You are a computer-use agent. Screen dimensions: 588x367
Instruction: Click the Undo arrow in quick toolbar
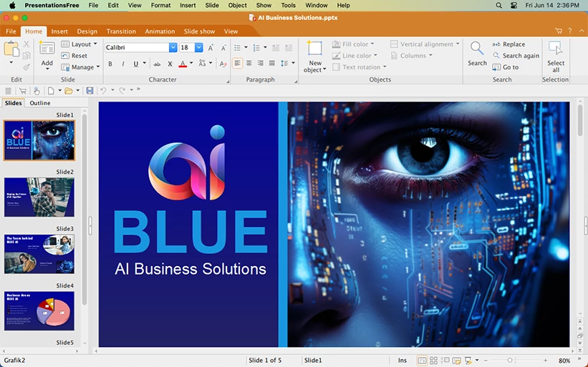coord(103,91)
